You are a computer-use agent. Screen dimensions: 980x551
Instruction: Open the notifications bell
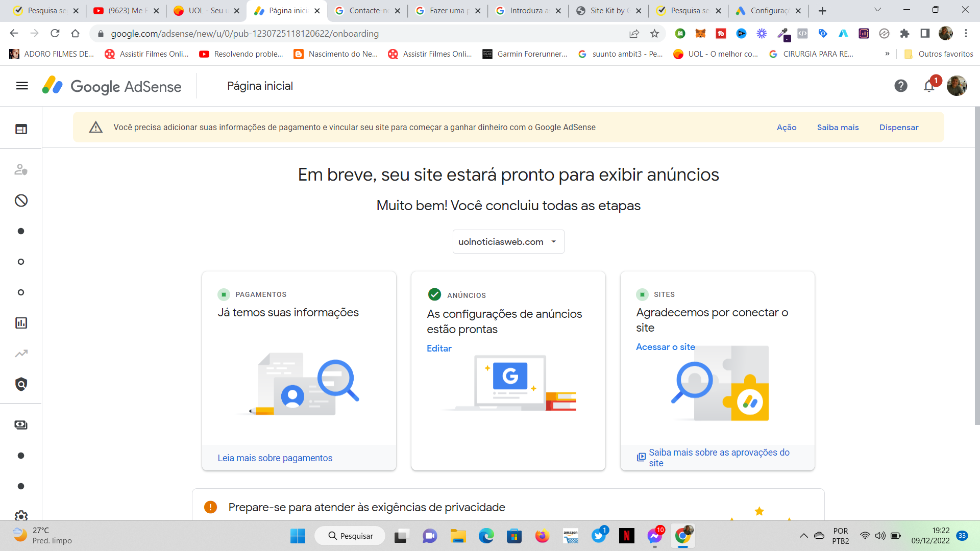929,86
